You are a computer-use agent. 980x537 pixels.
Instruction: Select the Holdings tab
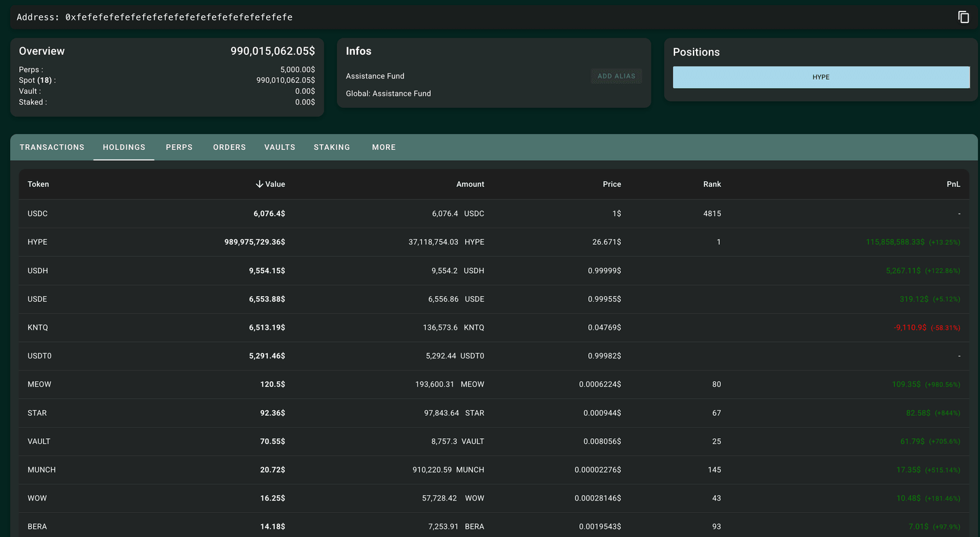point(124,147)
